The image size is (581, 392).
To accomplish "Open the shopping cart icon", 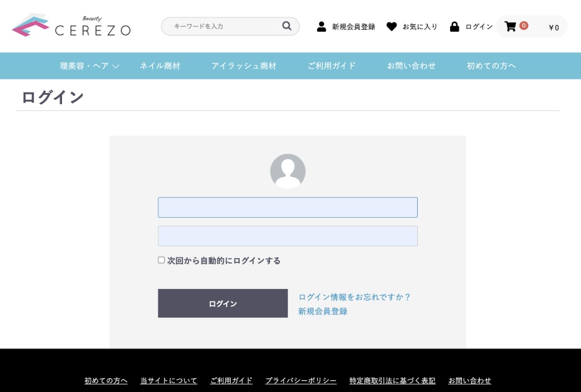I will coord(510,26).
